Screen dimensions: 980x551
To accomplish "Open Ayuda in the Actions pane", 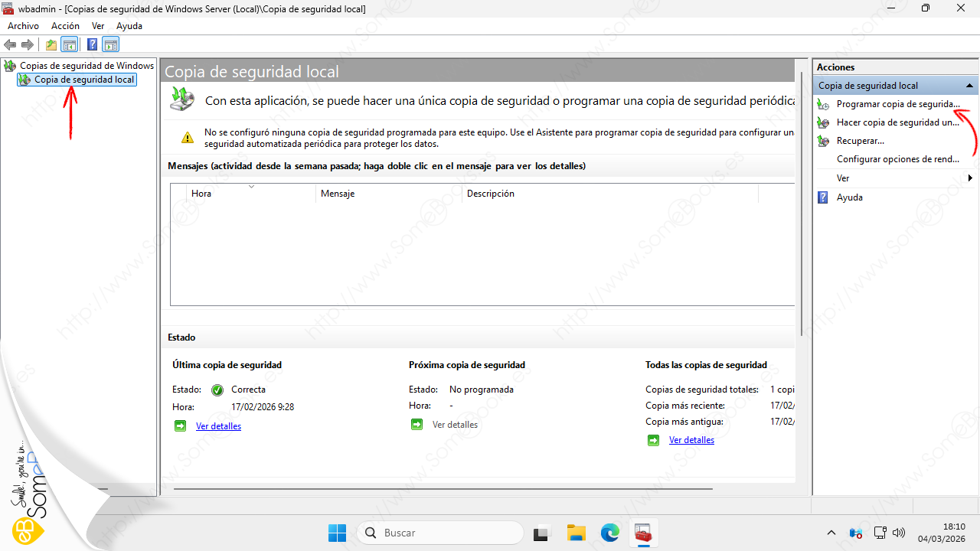I will [849, 197].
